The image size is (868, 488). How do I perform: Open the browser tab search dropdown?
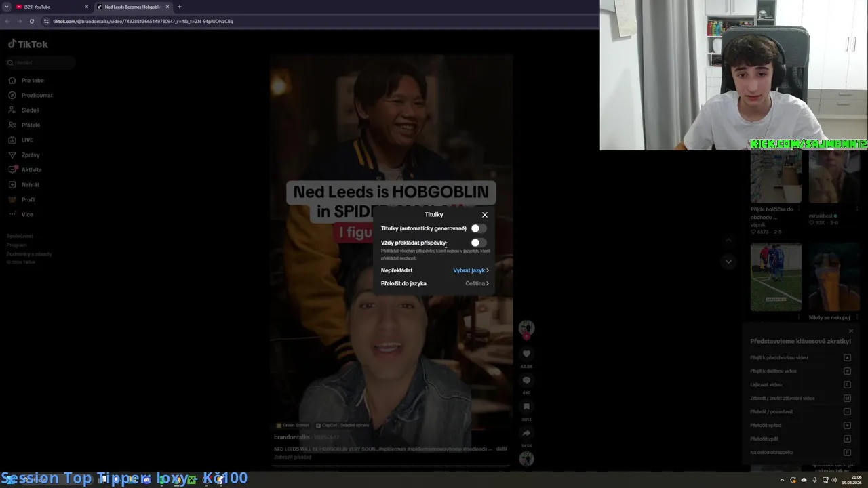pos(6,7)
